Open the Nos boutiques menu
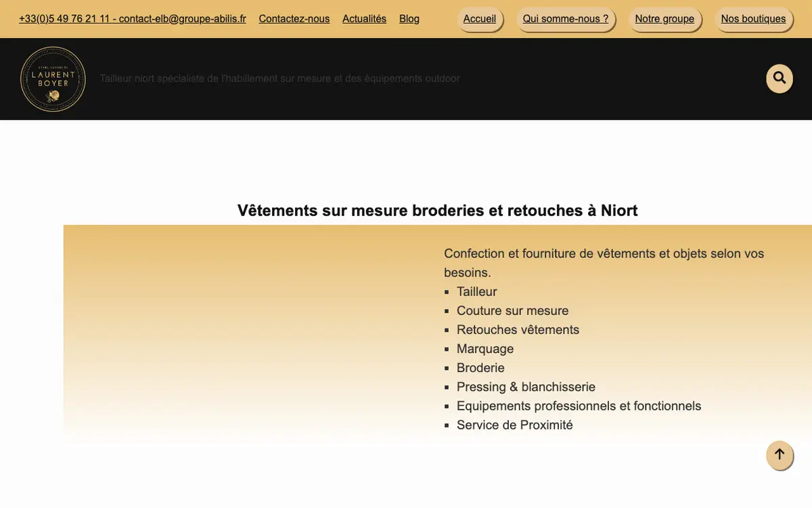The width and height of the screenshot is (812, 508). tap(754, 19)
